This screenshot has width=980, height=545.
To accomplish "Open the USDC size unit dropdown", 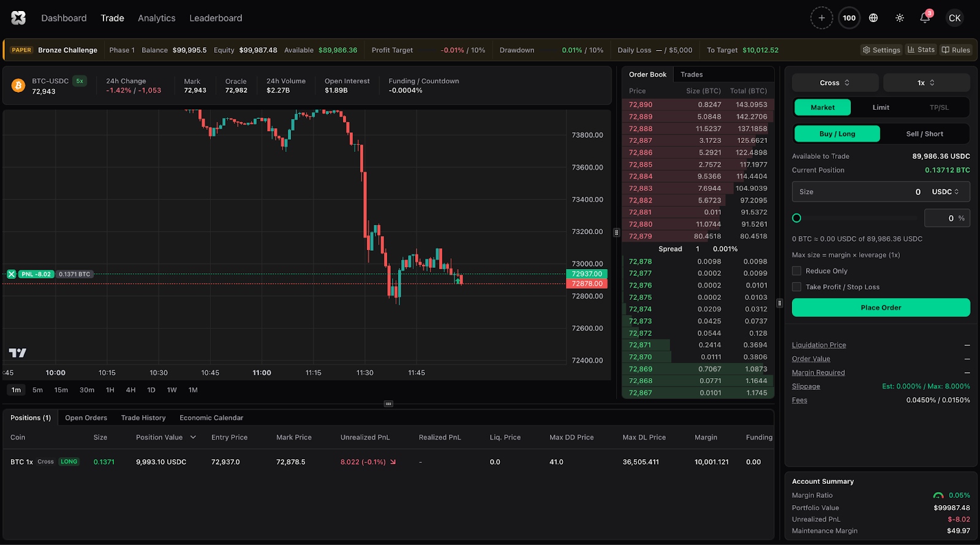I will point(945,192).
